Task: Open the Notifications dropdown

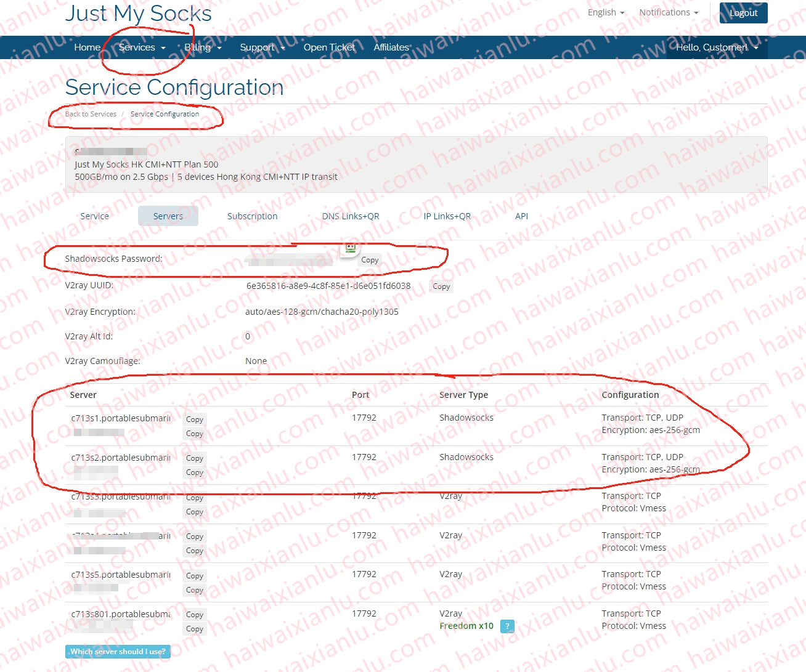Action: (x=669, y=12)
